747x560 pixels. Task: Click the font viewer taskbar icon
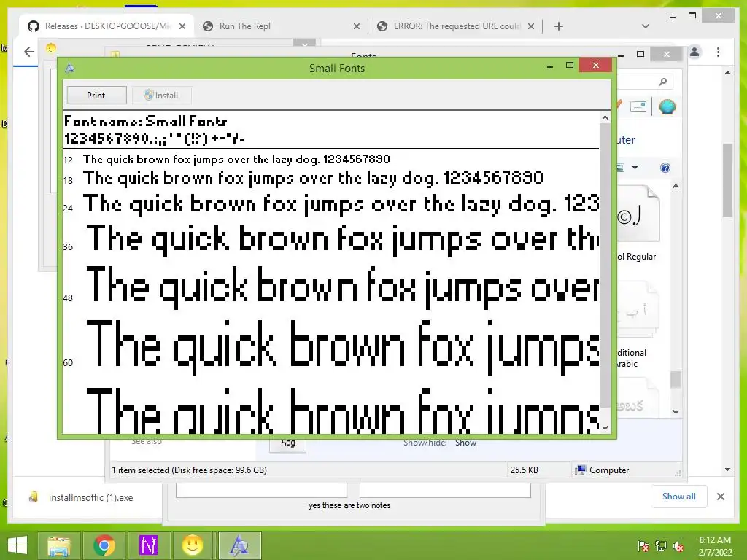pos(239,545)
